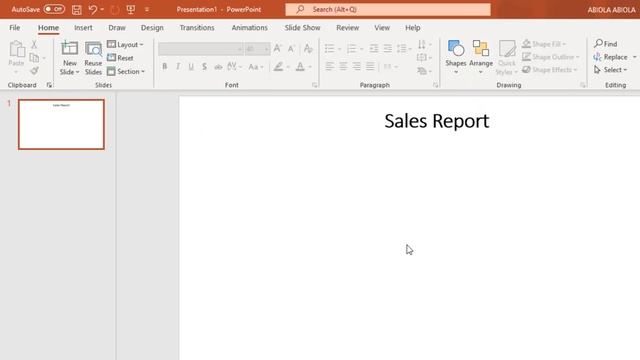
Task: Open the Animations tab
Action: point(249,28)
